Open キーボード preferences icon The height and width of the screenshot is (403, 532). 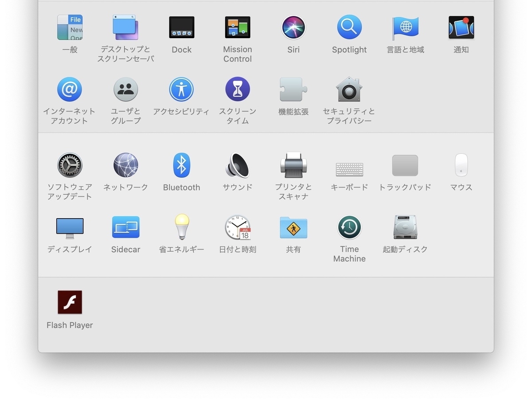[349, 169]
